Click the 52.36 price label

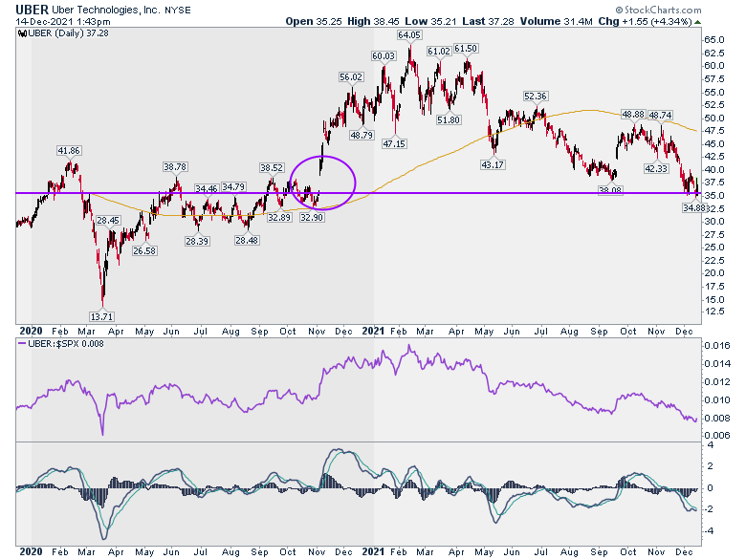coord(536,96)
